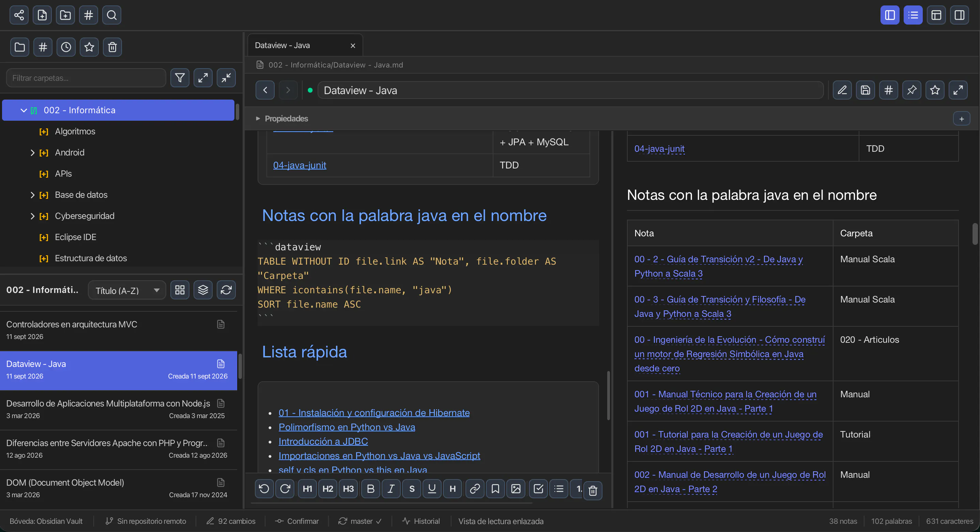This screenshot has width=980, height=532.
Task: Pin the Dataview - Java note
Action: coord(912,90)
